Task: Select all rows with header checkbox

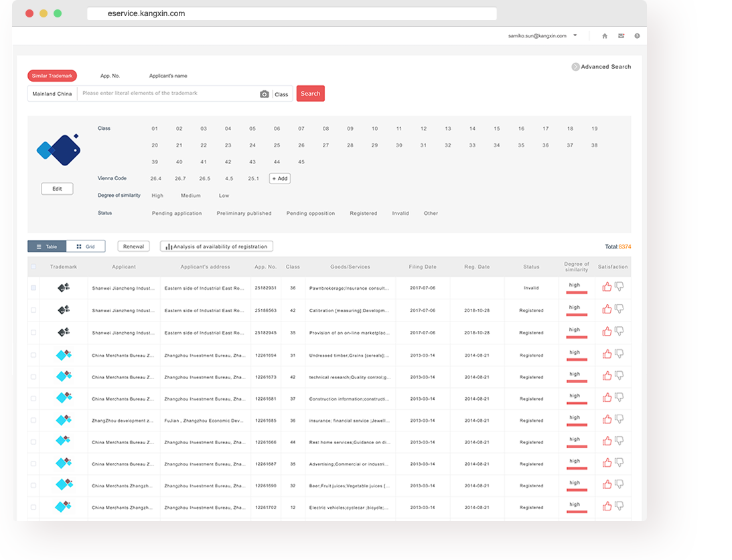Action: click(x=33, y=267)
